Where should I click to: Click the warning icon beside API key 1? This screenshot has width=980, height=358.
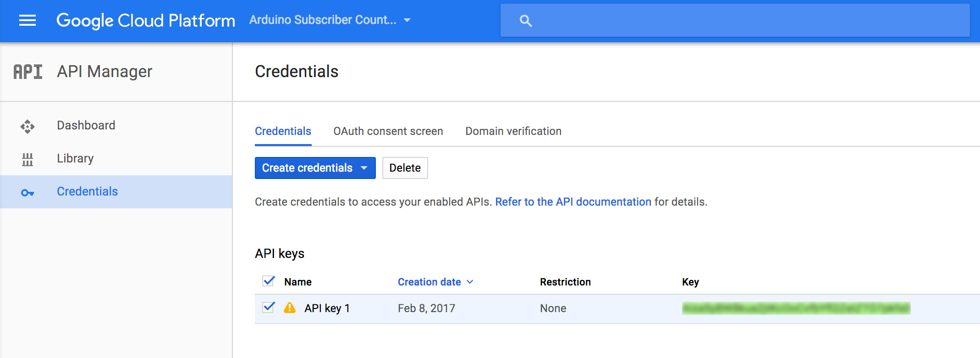[x=290, y=308]
